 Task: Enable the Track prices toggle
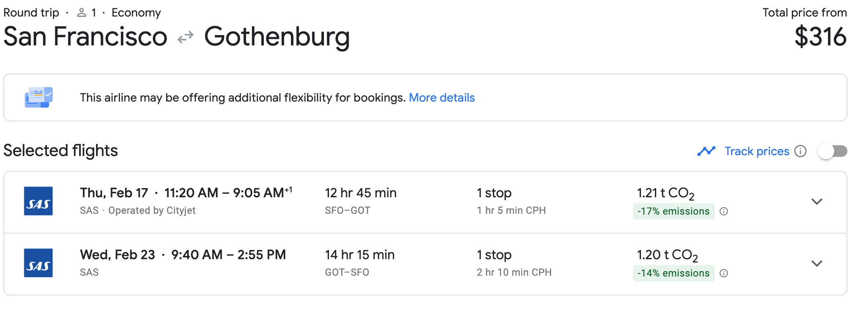832,151
